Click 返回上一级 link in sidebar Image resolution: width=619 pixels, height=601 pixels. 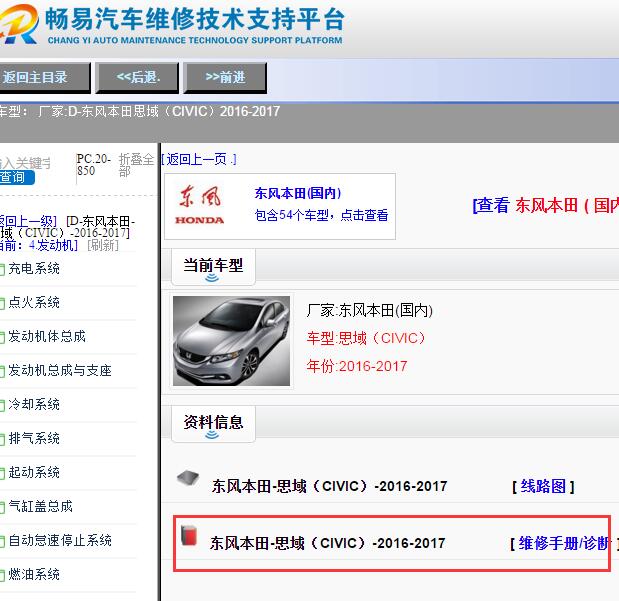tap(28, 221)
